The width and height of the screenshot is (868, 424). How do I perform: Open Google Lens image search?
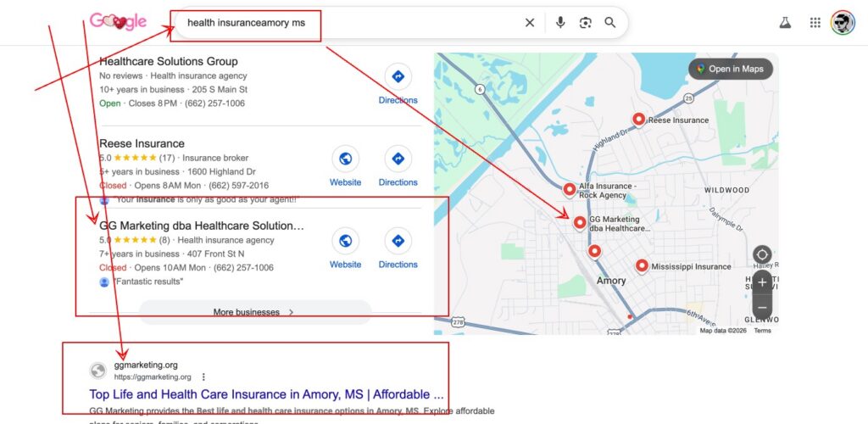point(585,23)
